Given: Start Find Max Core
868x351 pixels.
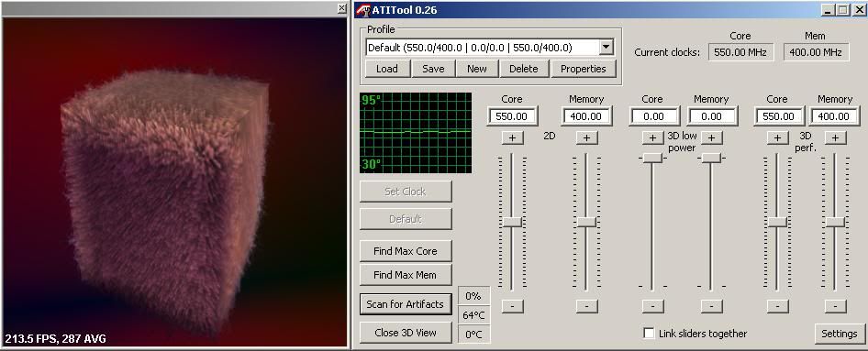Looking at the screenshot, I should point(406,251).
